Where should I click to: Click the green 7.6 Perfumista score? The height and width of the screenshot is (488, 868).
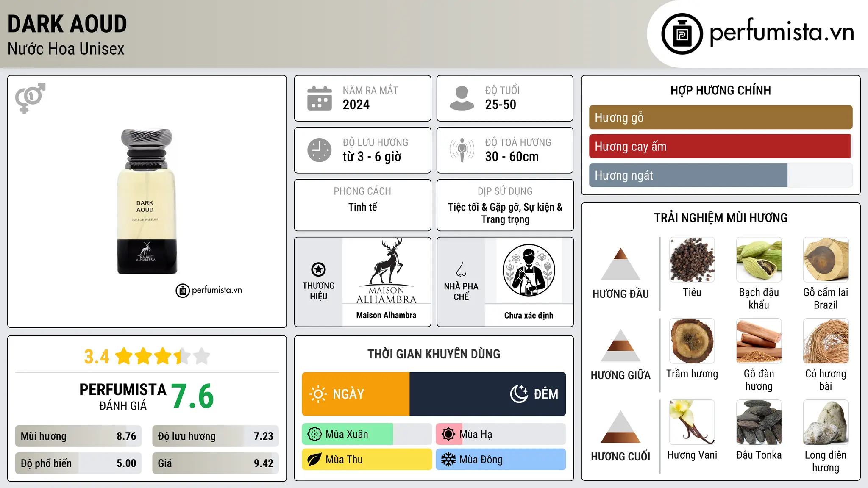pos(193,396)
